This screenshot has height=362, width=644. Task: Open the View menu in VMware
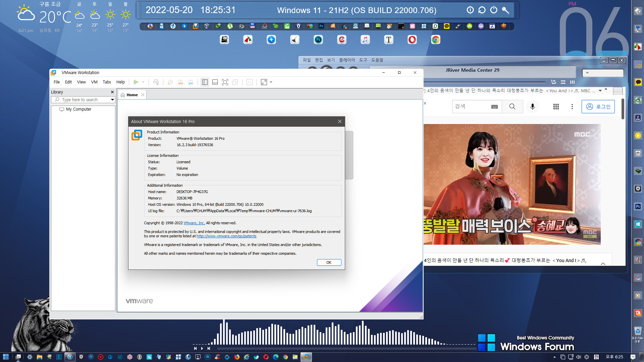coord(82,82)
